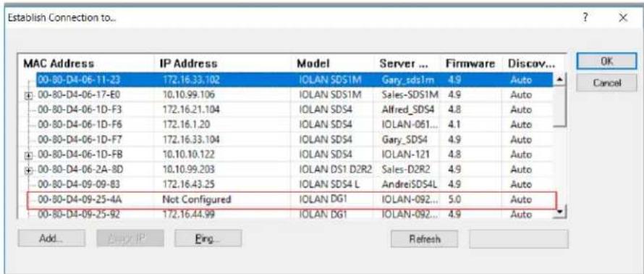This screenshot has height=274, width=644.
Task: Sort by Firmware column header
Action: coord(470,63)
